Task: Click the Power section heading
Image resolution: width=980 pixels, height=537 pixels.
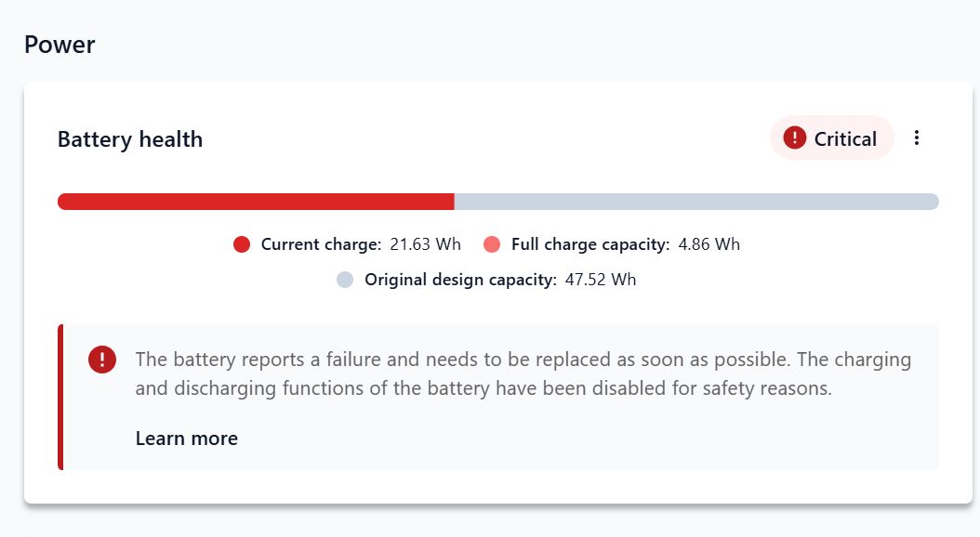Action: click(60, 45)
